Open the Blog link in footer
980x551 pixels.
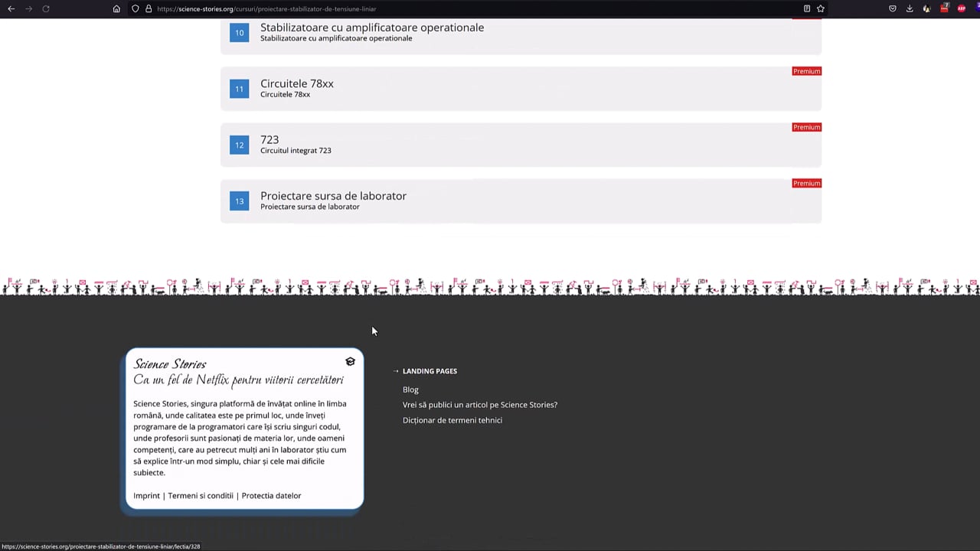click(410, 390)
